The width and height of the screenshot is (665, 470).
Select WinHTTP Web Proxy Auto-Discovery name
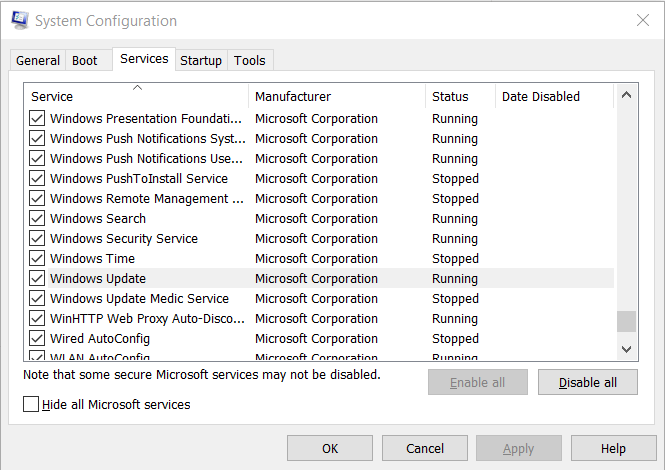[147, 319]
